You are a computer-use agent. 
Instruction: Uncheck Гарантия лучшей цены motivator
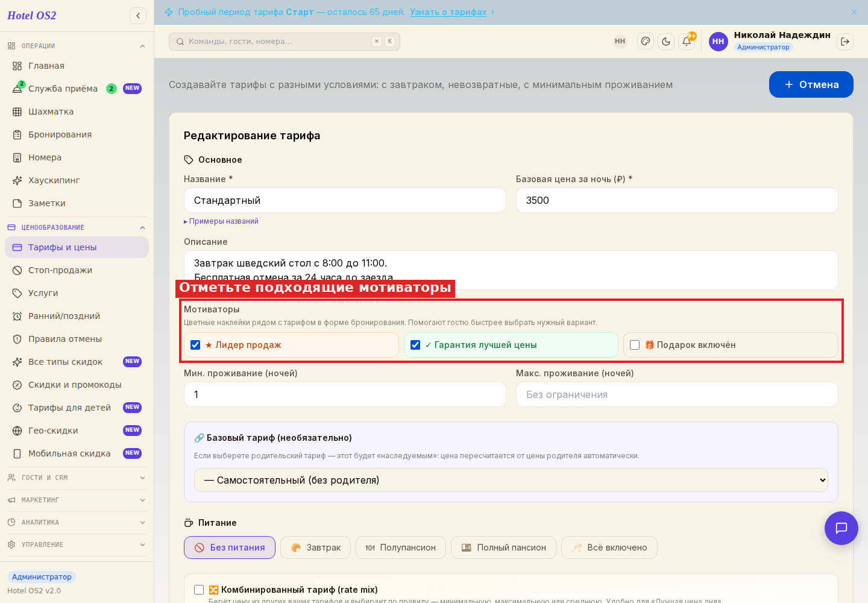coord(415,345)
